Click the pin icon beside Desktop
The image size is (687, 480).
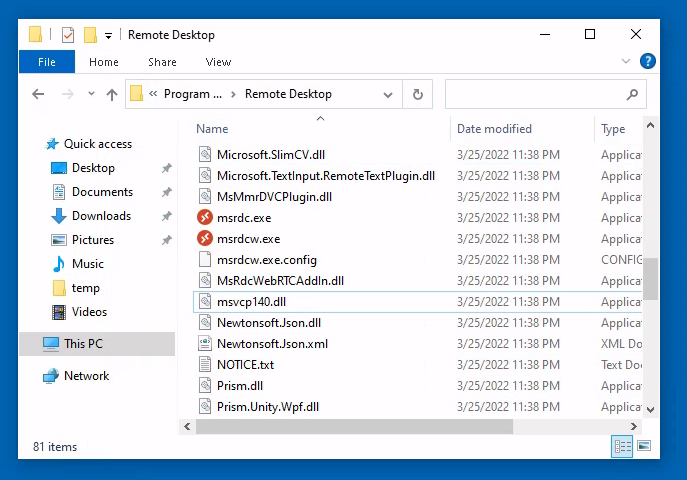click(x=166, y=168)
